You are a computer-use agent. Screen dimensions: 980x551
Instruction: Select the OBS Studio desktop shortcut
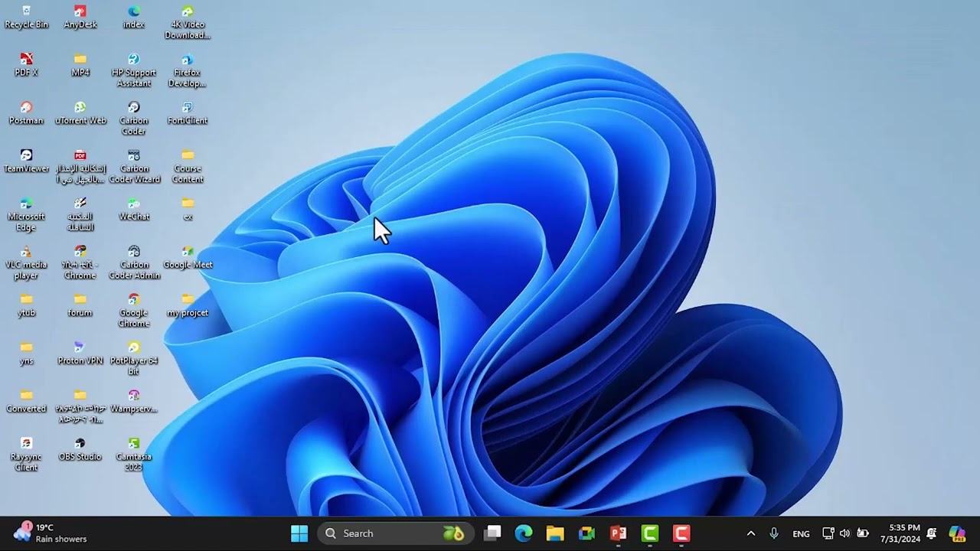coord(80,452)
